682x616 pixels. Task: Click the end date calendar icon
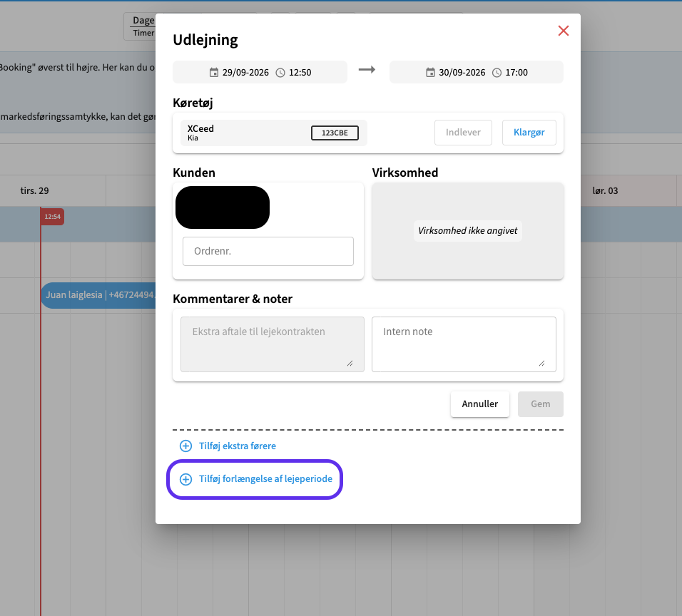click(x=430, y=73)
